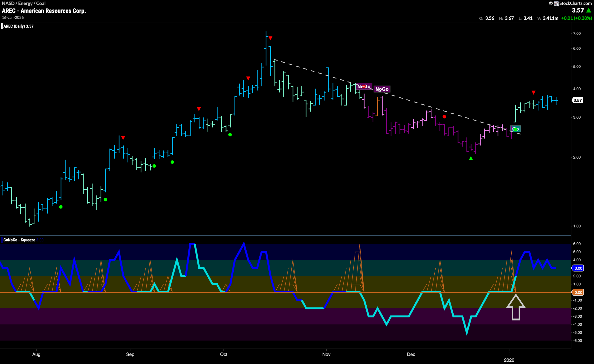
Task: Click the Dec label on time axis
Action: [411, 354]
